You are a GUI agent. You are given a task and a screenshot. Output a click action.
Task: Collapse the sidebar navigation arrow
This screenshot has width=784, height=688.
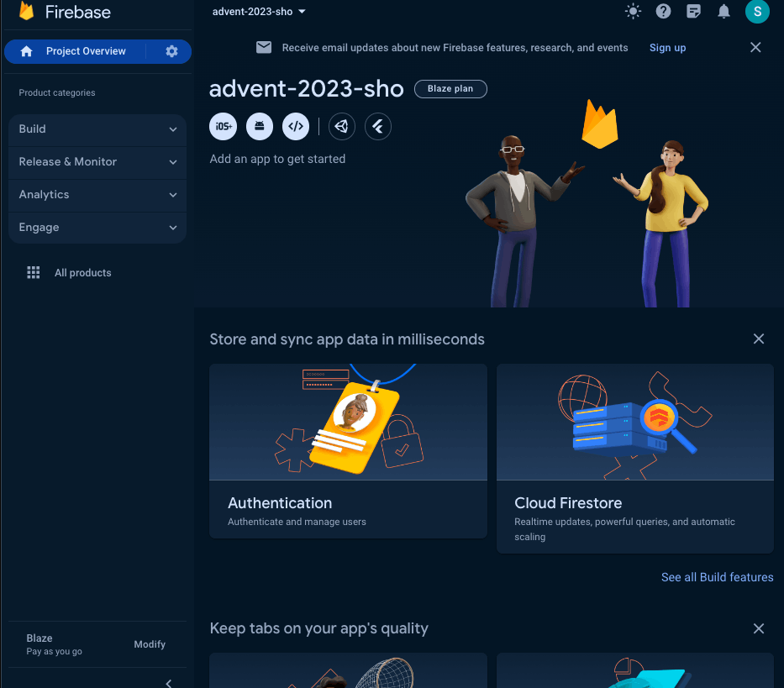[x=169, y=683]
